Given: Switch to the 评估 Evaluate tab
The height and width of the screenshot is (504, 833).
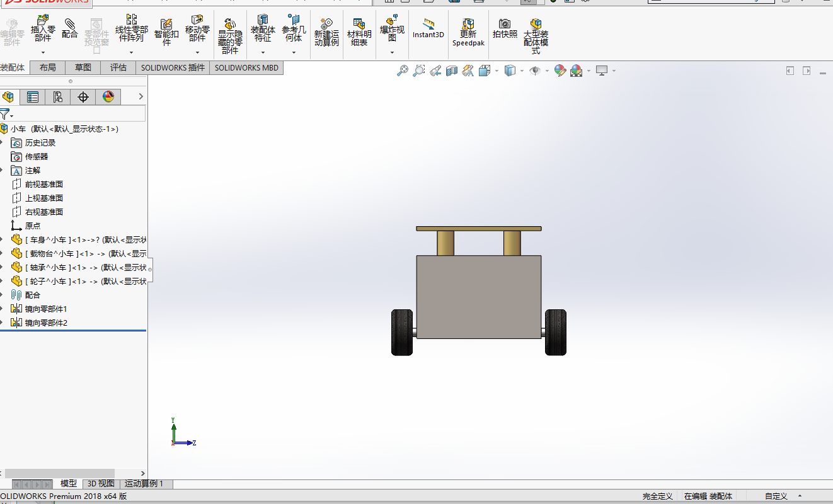Looking at the screenshot, I should (x=118, y=67).
